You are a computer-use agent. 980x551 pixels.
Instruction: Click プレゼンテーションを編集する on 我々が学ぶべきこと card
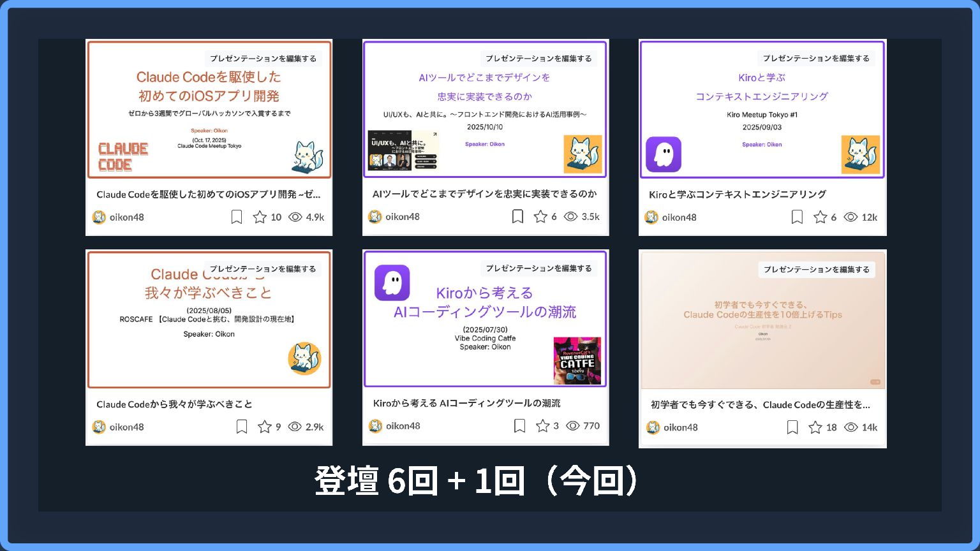click(263, 269)
